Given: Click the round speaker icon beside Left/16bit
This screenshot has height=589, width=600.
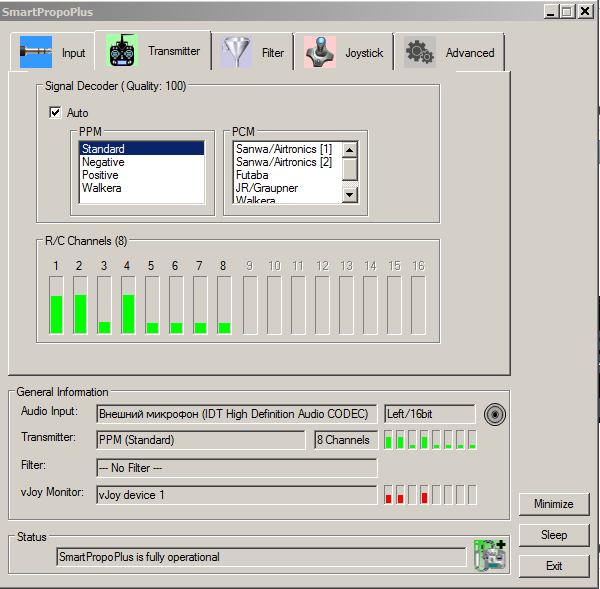Looking at the screenshot, I should tap(494, 414).
